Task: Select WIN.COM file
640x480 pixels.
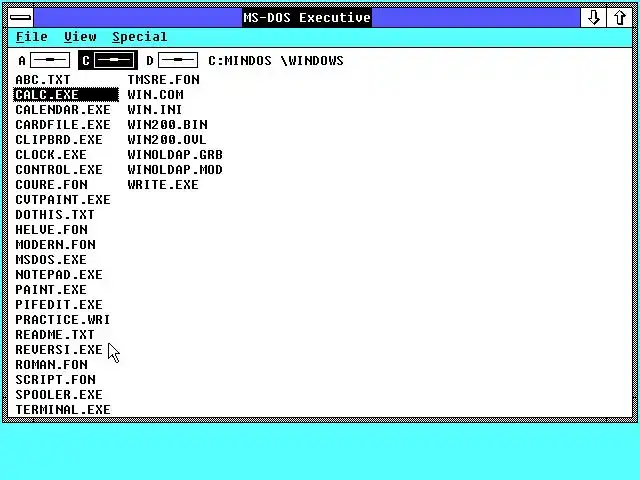Action: (x=156, y=95)
